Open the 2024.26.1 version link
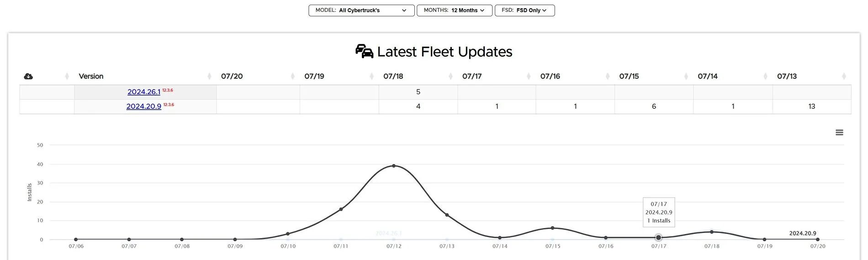 (x=144, y=92)
